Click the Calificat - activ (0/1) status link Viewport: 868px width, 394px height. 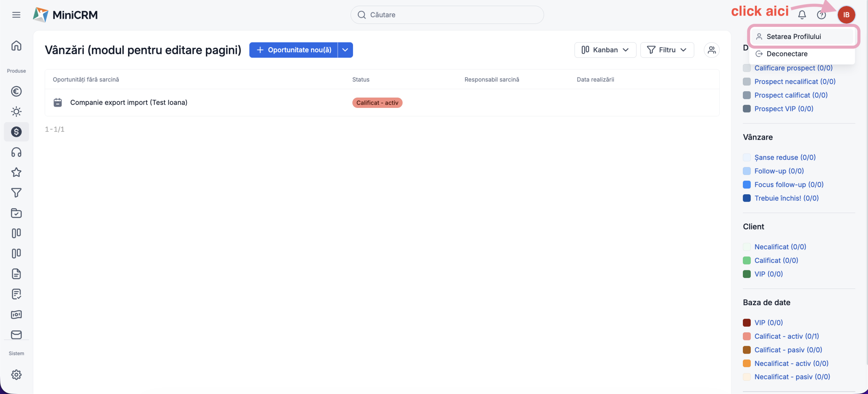786,336
